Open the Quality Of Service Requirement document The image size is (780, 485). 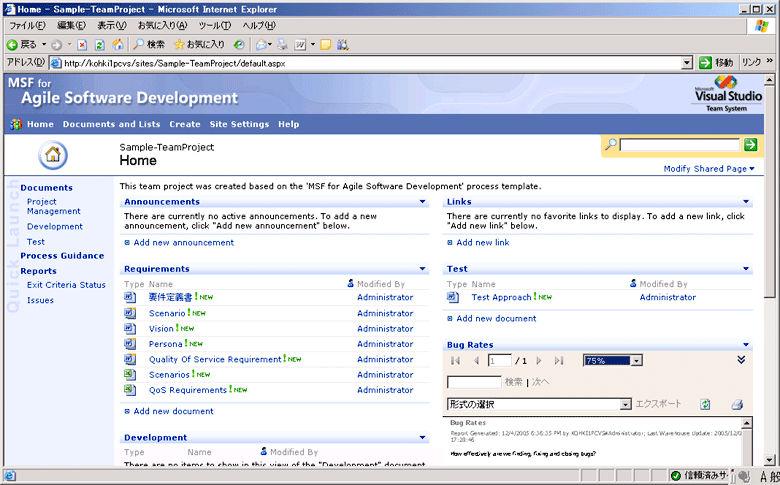tap(215, 359)
